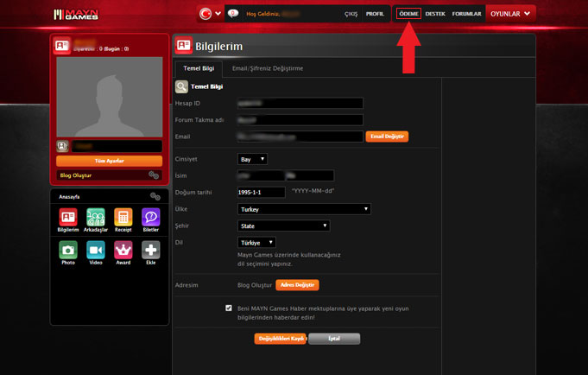Expand the OYUNLAR games menu
Screen dimensions: 588x375
point(510,14)
